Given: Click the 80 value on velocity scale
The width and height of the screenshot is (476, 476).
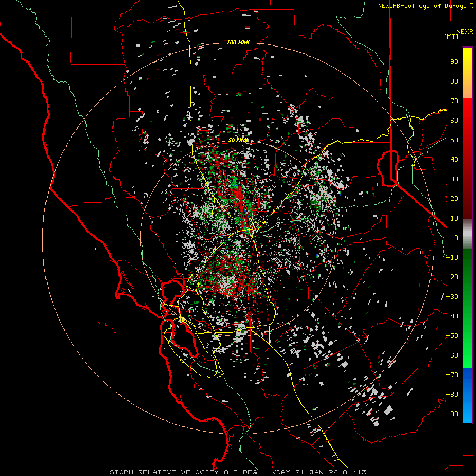Looking at the screenshot, I should (x=454, y=81).
